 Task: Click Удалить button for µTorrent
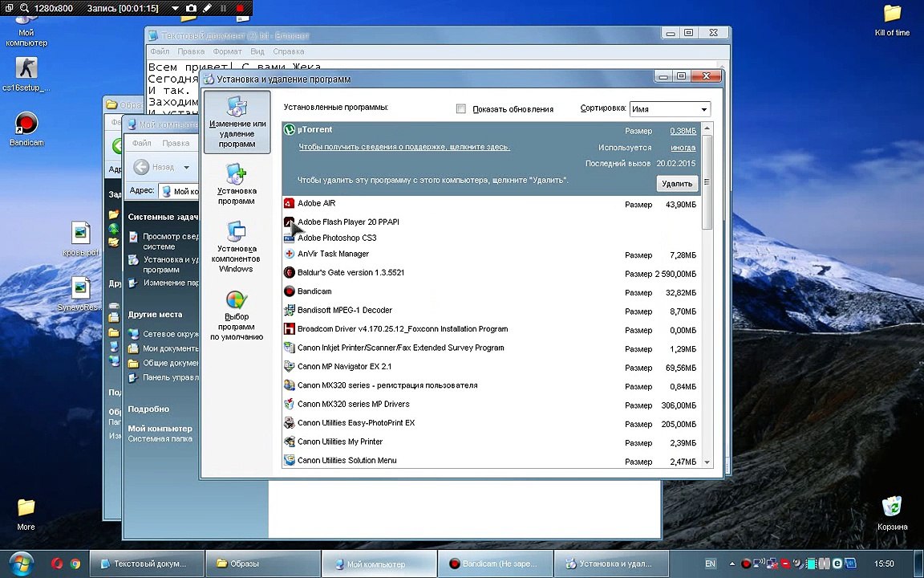click(x=677, y=183)
